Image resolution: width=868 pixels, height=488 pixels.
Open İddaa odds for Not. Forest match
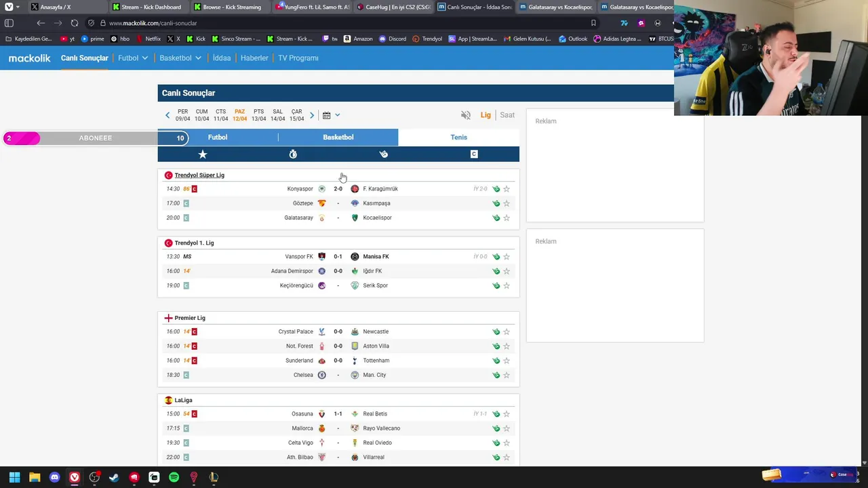pyautogui.click(x=496, y=346)
